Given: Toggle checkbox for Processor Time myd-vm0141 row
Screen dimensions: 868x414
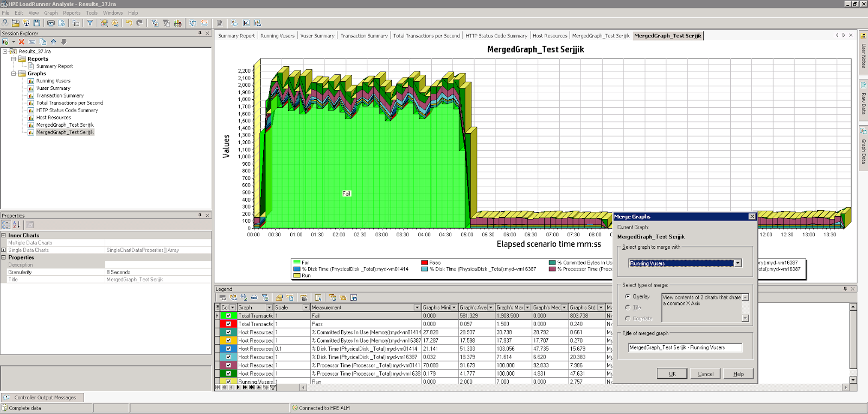Looking at the screenshot, I should [228, 365].
